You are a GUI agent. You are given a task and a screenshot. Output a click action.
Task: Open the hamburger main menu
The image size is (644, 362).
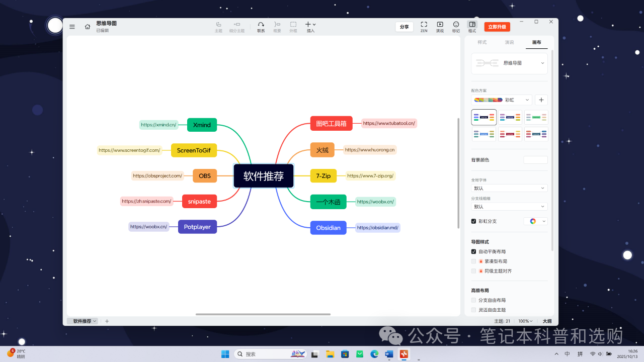(72, 27)
